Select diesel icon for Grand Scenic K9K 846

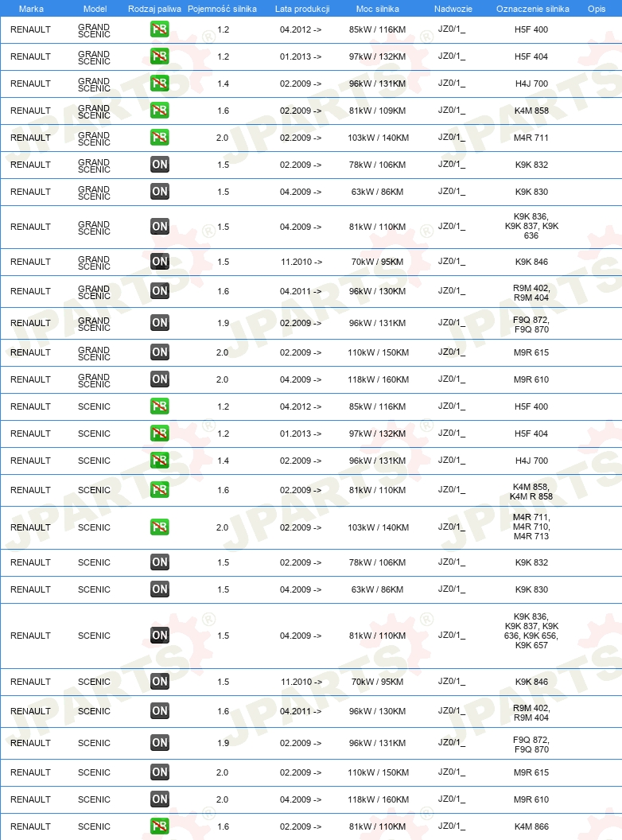(x=160, y=262)
